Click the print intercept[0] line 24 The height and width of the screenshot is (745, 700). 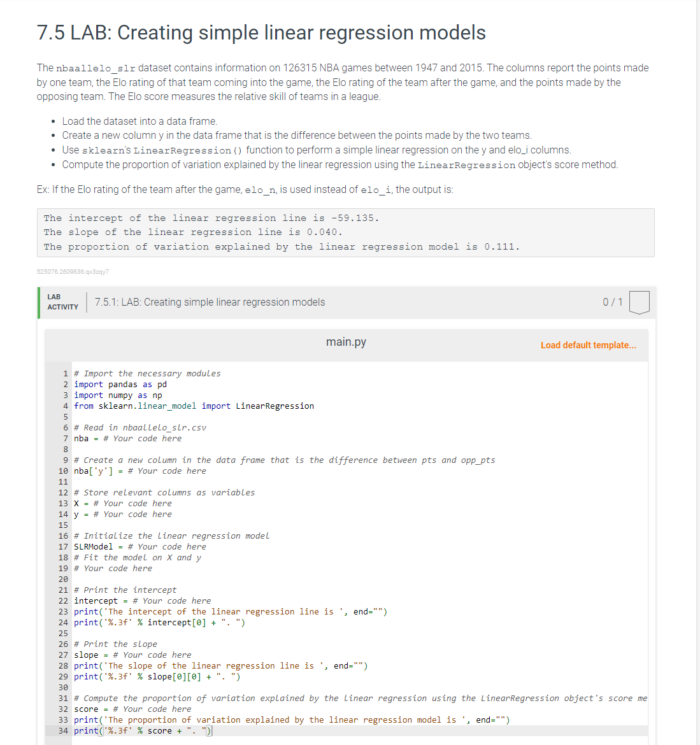click(x=159, y=622)
